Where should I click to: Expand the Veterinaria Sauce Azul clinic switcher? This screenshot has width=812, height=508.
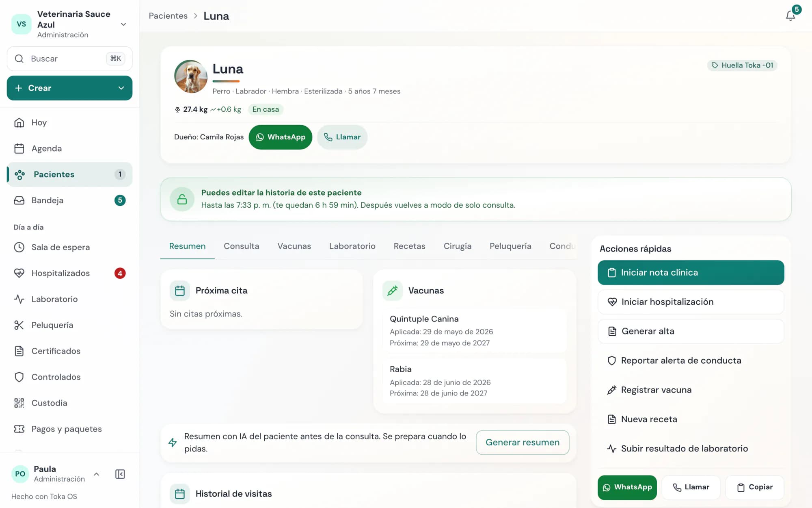(x=123, y=24)
